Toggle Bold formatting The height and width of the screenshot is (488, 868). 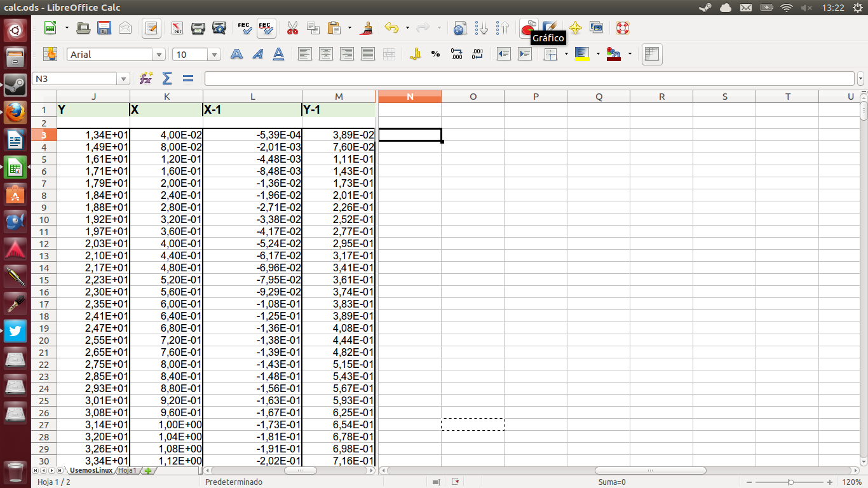236,54
